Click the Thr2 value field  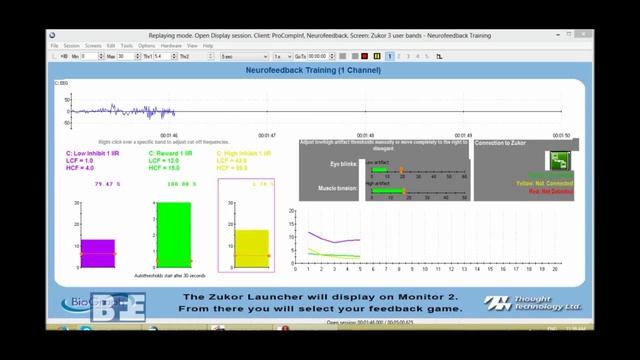(x=199, y=56)
